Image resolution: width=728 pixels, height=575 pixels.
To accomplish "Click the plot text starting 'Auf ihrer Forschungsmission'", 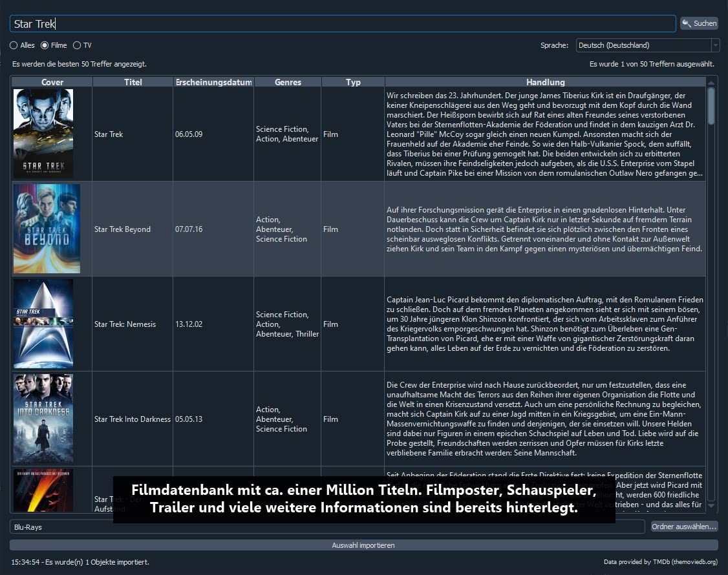I will tap(544, 229).
